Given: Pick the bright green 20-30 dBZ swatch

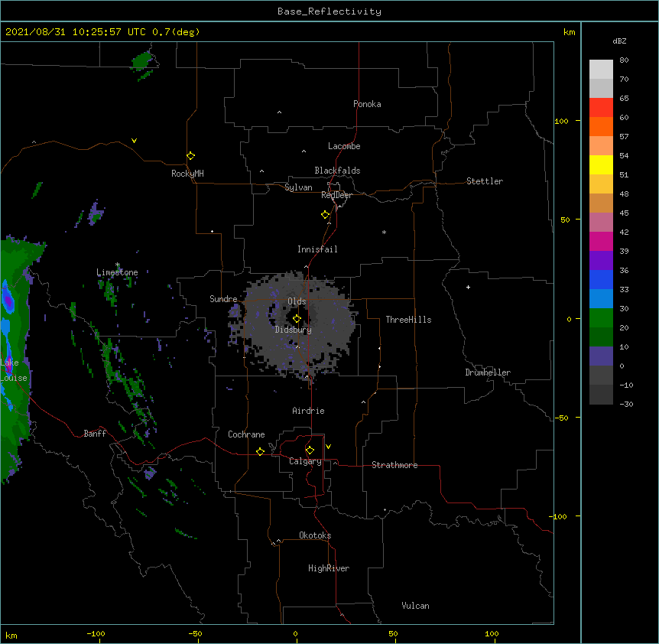Looking at the screenshot, I should pyautogui.click(x=601, y=318).
